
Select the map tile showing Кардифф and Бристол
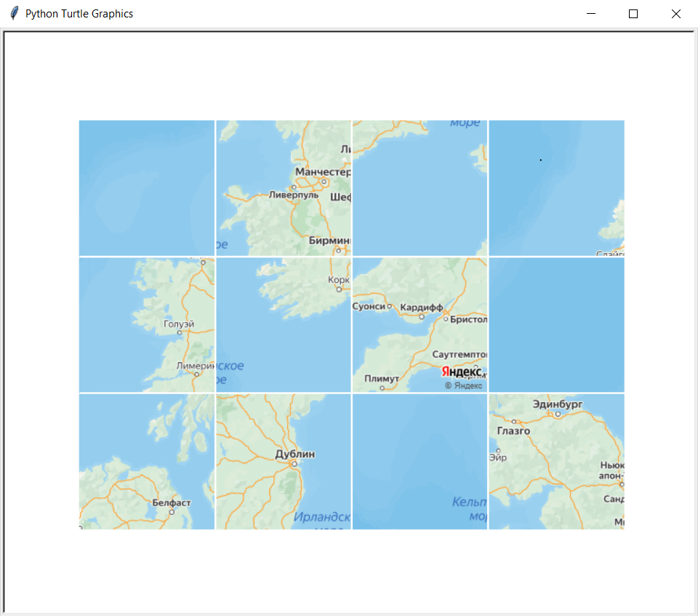click(420, 324)
